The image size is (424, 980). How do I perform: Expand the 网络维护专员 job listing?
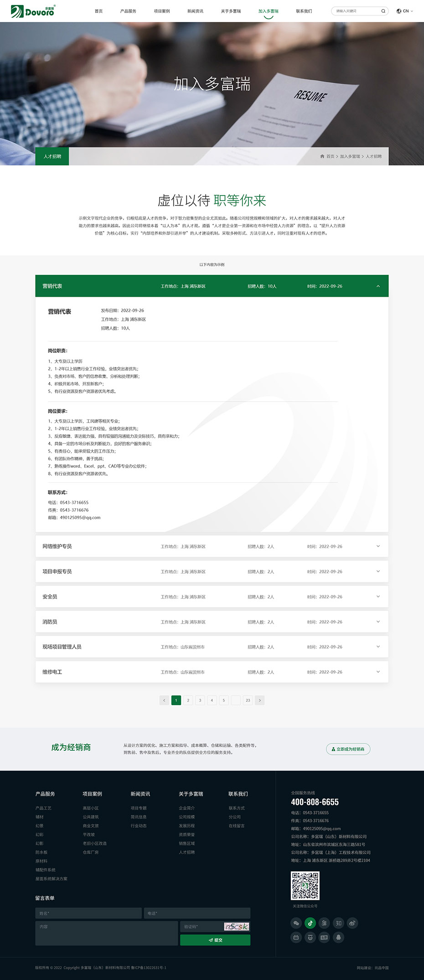click(x=378, y=546)
